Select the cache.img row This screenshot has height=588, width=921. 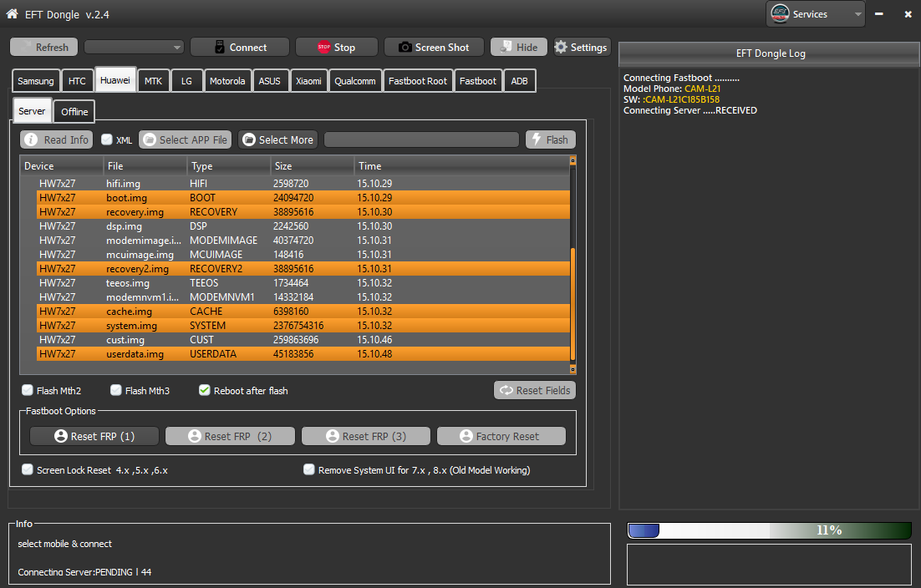[x=303, y=311]
